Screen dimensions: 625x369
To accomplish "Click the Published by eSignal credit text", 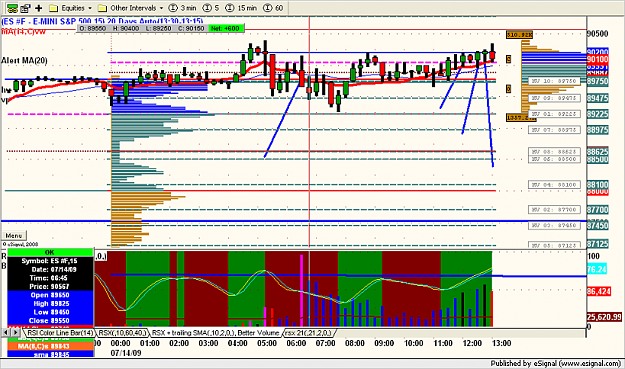I will tap(555, 363).
